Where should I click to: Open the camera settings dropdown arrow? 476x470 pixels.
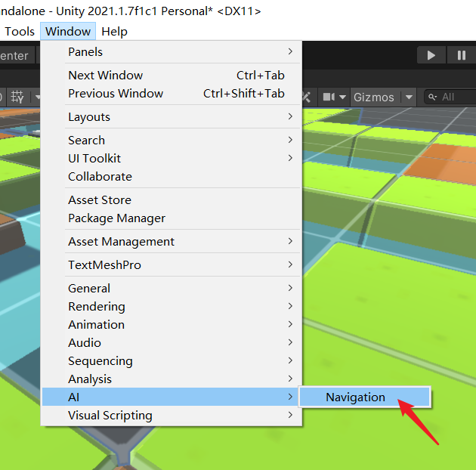pyautogui.click(x=342, y=97)
